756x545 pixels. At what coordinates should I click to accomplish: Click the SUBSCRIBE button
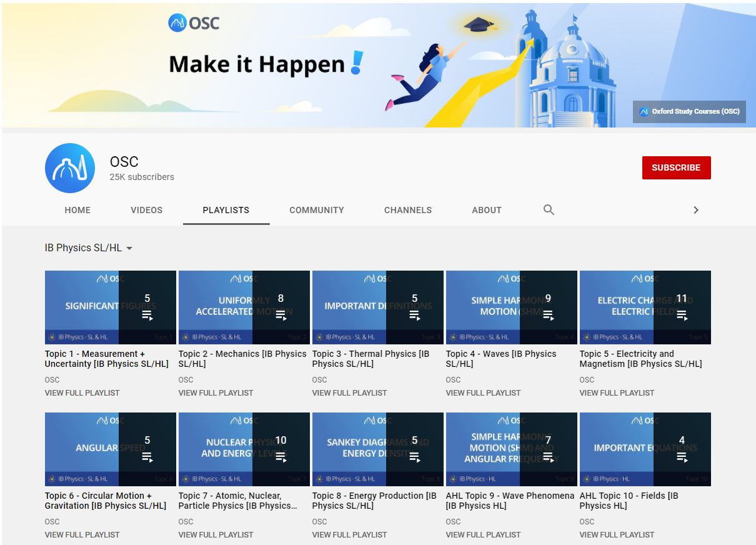pos(676,167)
